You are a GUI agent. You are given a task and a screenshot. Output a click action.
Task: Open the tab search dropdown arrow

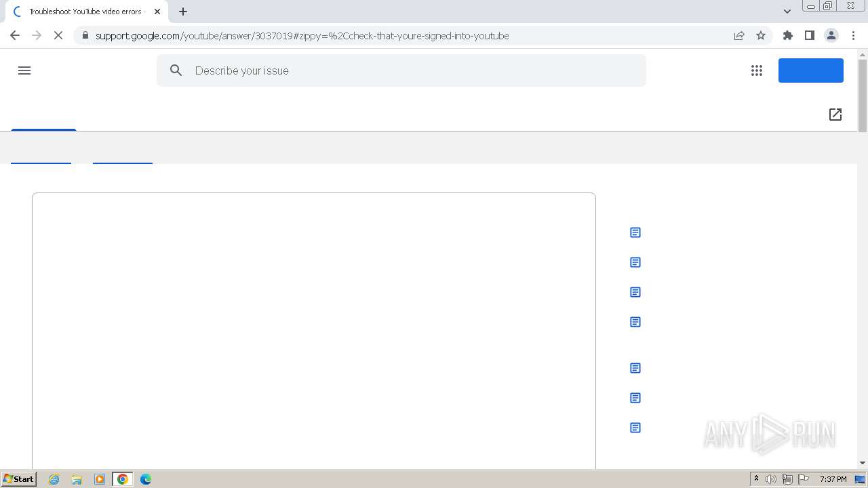(x=787, y=12)
